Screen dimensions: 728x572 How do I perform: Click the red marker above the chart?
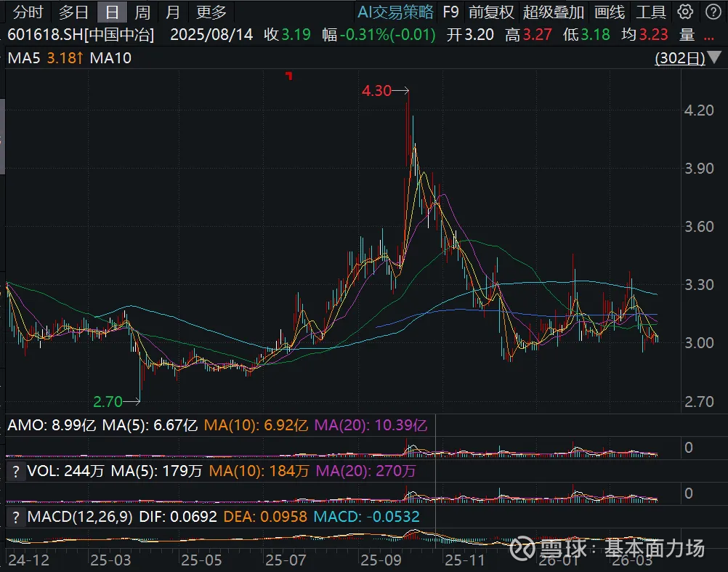coord(288,75)
